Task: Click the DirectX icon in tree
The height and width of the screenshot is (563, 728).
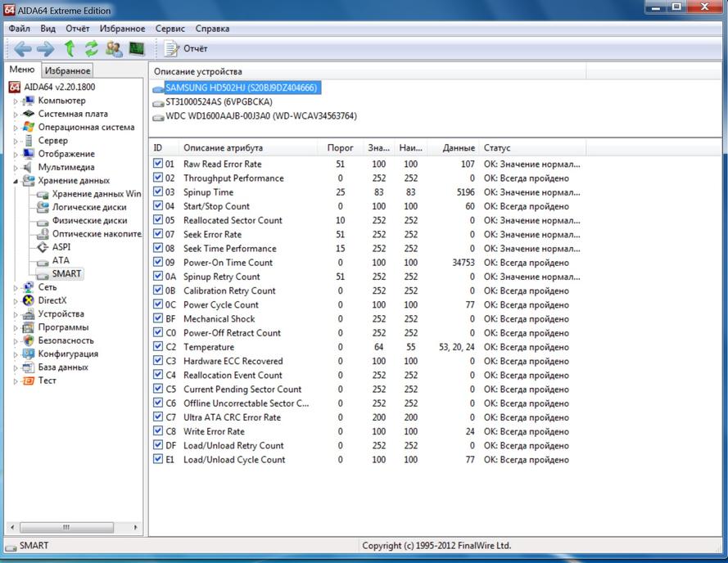Action: click(x=29, y=300)
